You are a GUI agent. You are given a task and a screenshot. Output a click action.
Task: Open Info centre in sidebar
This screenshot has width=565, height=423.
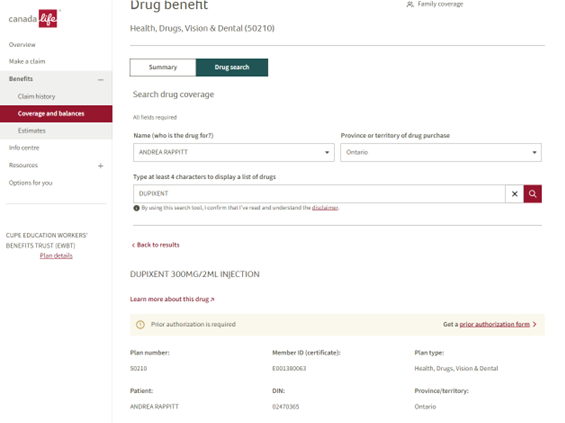(24, 148)
